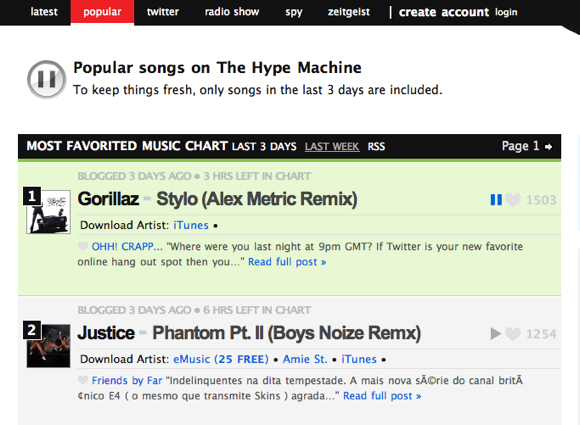The height and width of the screenshot is (425, 580).
Task: Read full post for Gorillaz entry
Action: (287, 262)
